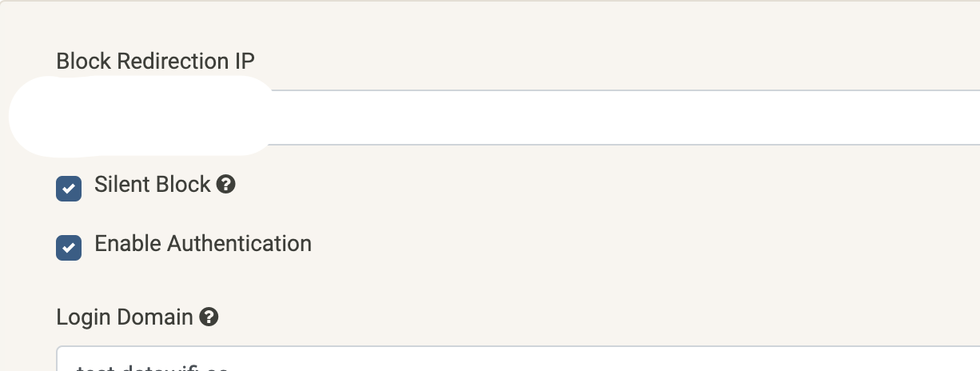Select the Block Redirection IP heading label
The height and width of the screenshot is (371, 980).
(156, 62)
